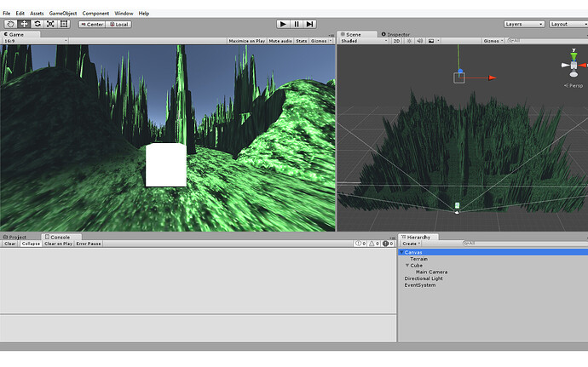Click the green Y axis cone on orientation gizmo
Viewport: 588px width, 367px height.
(574, 56)
